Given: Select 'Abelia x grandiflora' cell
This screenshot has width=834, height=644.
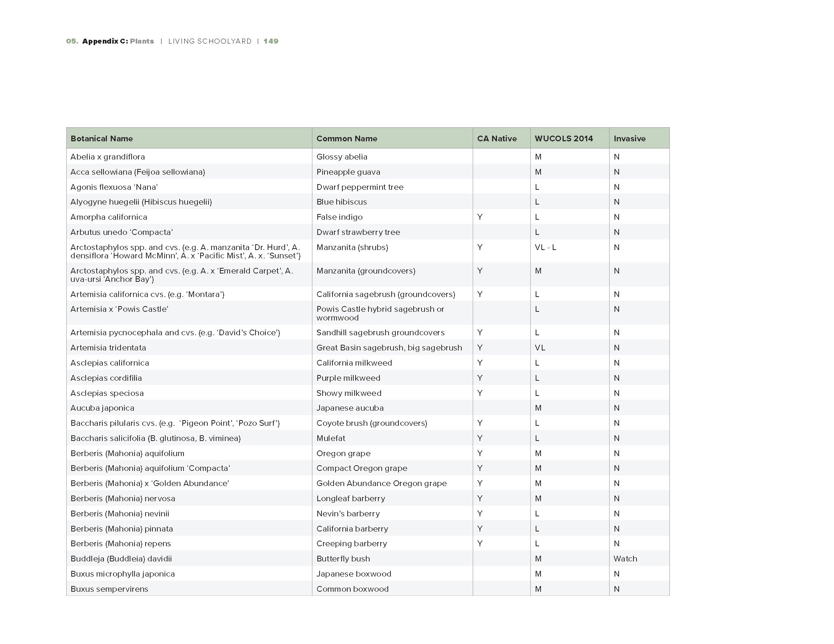Looking at the screenshot, I should point(108,157).
